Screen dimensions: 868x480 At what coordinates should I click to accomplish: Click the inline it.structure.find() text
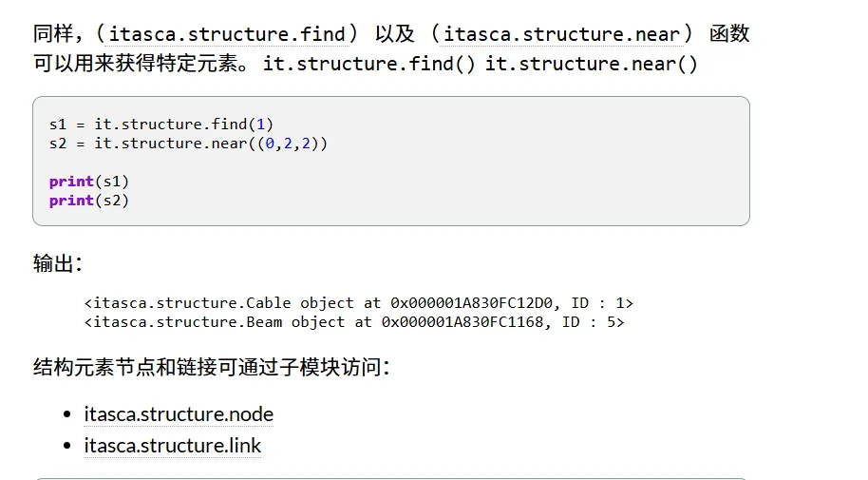click(369, 64)
